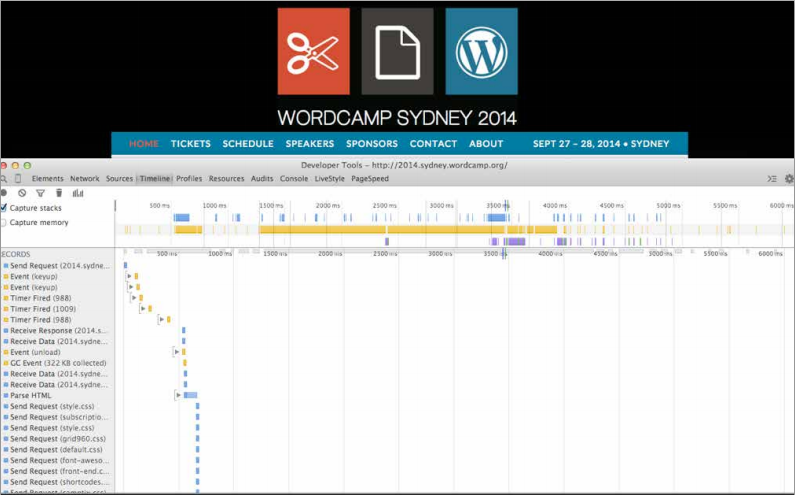Start recording with the round record button

(4, 193)
